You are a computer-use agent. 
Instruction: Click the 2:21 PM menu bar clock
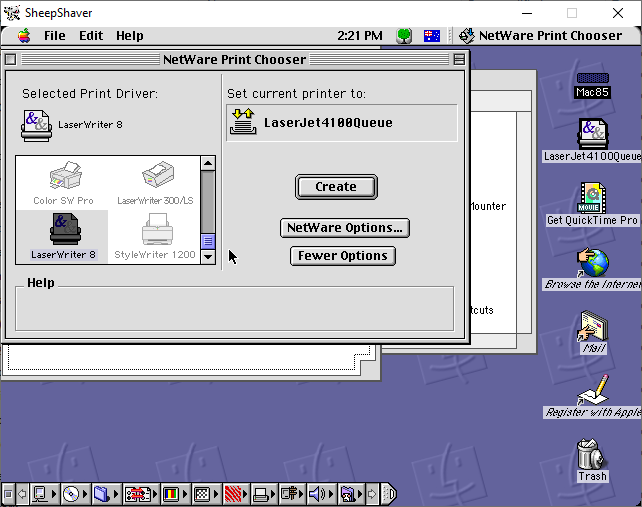[x=360, y=36]
